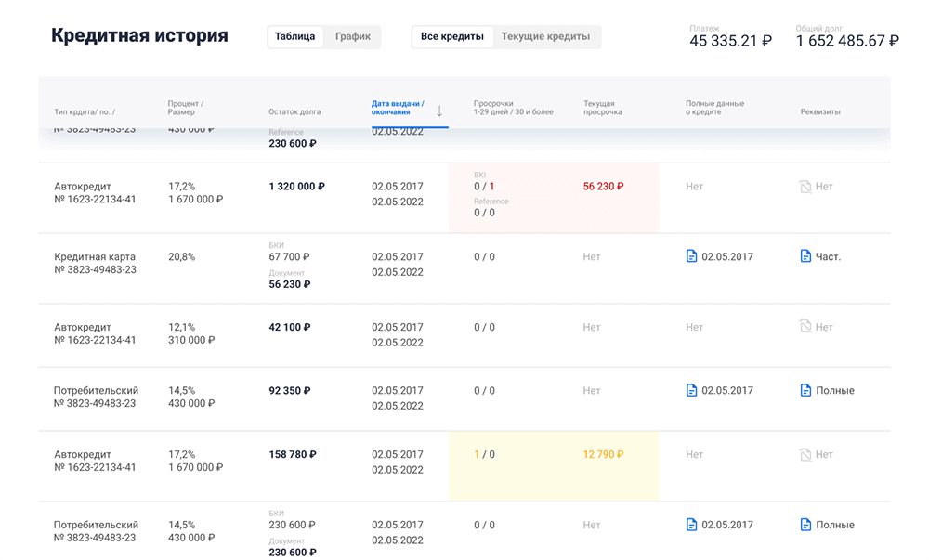Screen dimensions: 929x560
Task: Open full data document icon in 92 350 ₽ row
Action: 691,391
